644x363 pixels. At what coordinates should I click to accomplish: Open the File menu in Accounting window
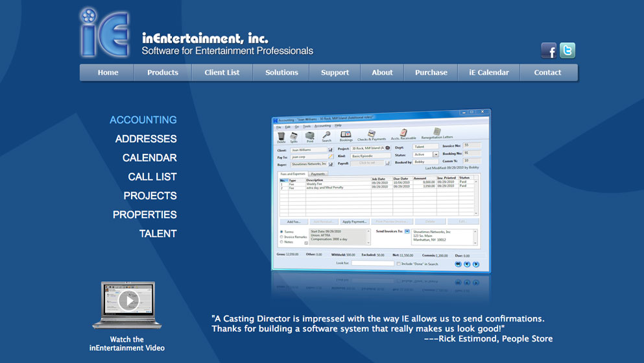click(279, 127)
